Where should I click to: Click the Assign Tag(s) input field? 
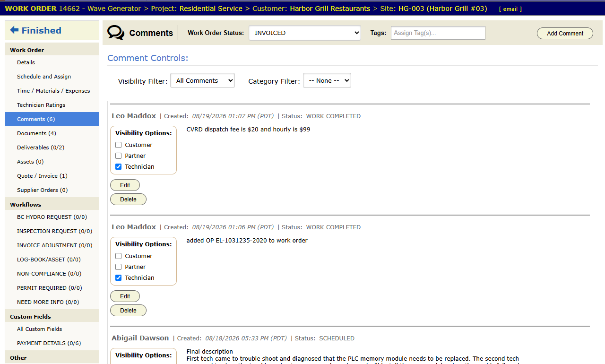pyautogui.click(x=438, y=33)
